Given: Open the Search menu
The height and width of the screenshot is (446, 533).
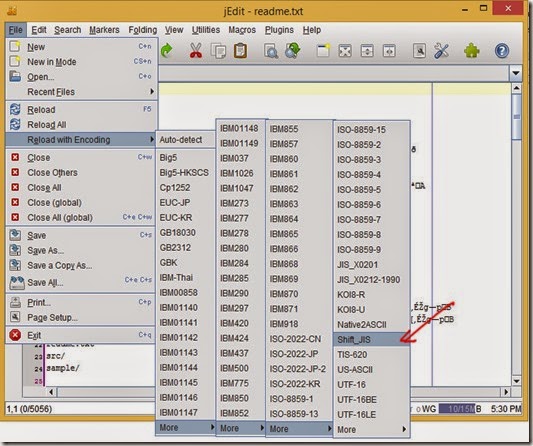Looking at the screenshot, I should point(68,30).
